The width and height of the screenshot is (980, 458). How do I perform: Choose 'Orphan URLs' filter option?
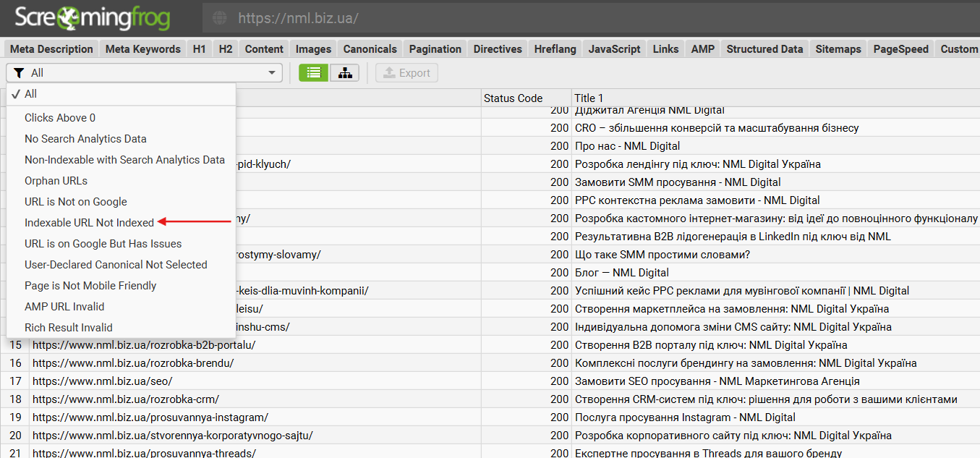tap(56, 181)
